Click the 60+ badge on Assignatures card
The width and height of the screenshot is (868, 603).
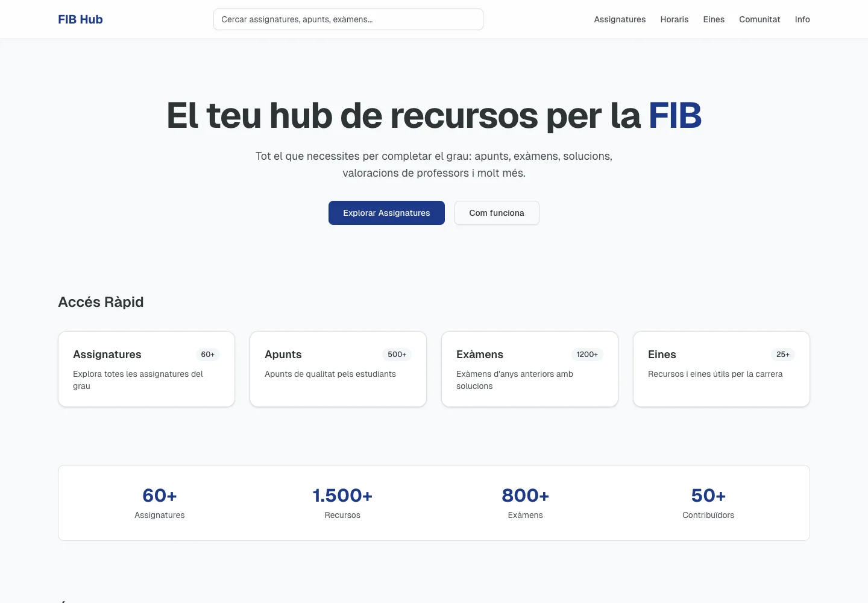pos(208,355)
